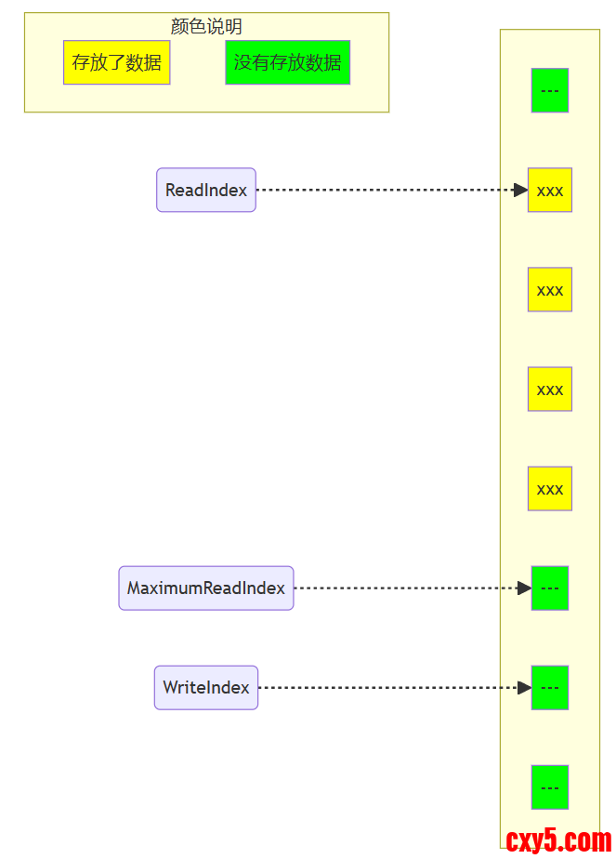The width and height of the screenshot is (616, 859).
Task: Click the arrowhead at the WriteIndex arrow's end
Action: click(524, 687)
